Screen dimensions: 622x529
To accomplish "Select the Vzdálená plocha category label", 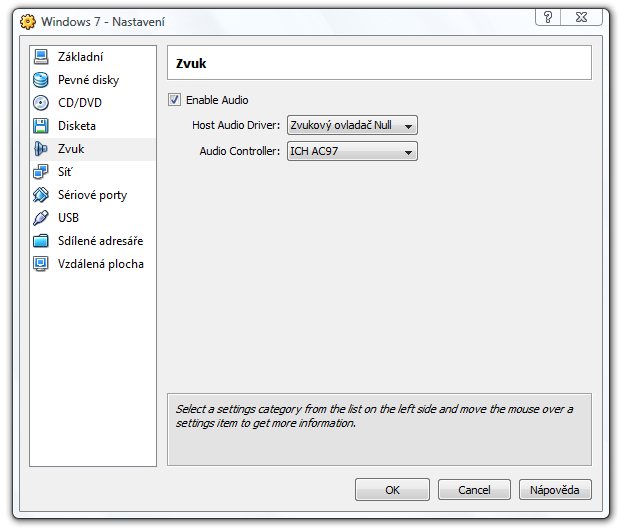I will point(101,264).
